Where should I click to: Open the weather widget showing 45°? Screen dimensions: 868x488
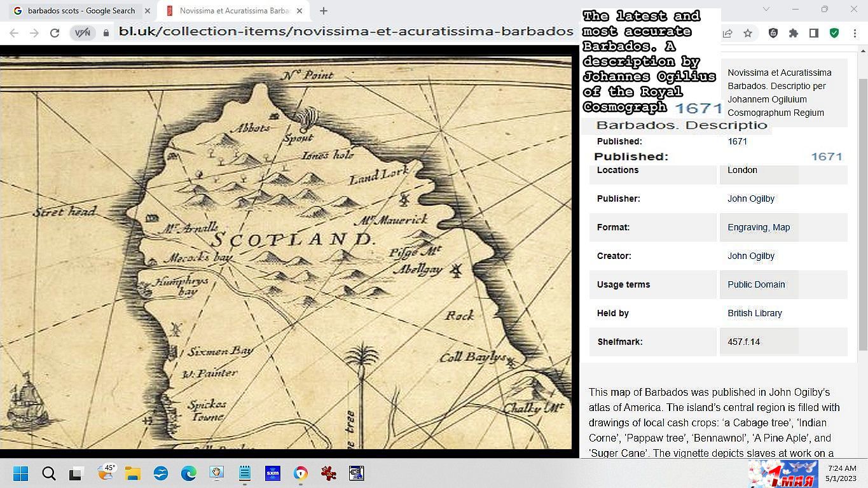tap(106, 473)
